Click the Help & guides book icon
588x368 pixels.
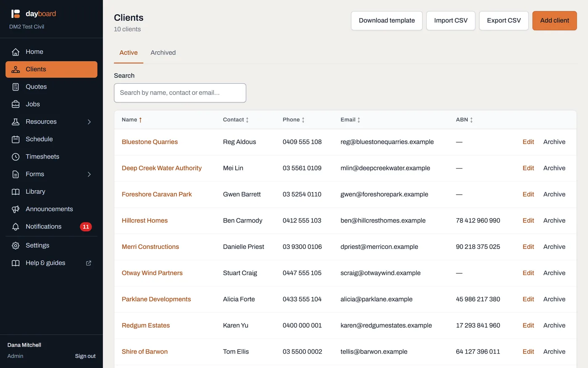(16, 263)
